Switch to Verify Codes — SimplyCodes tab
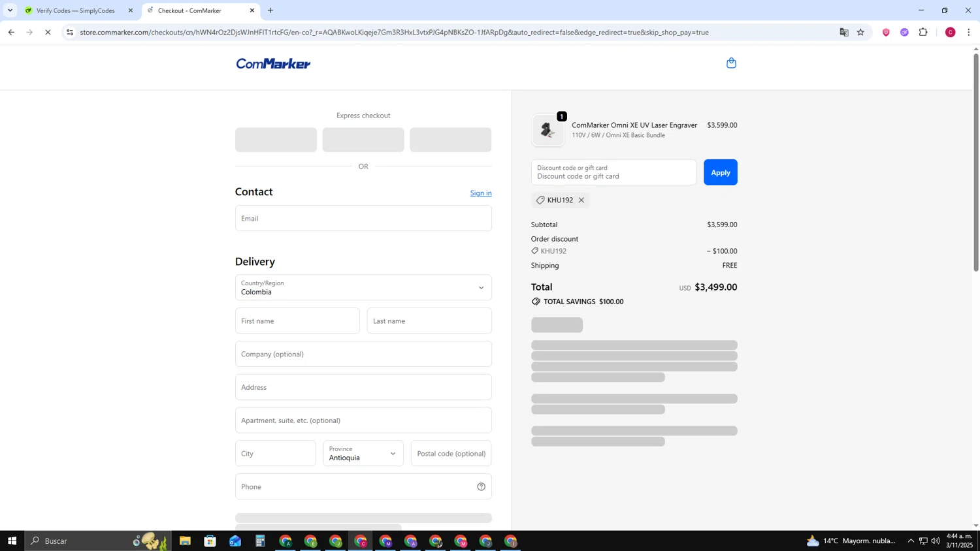This screenshot has width=980, height=551. tap(80, 10)
